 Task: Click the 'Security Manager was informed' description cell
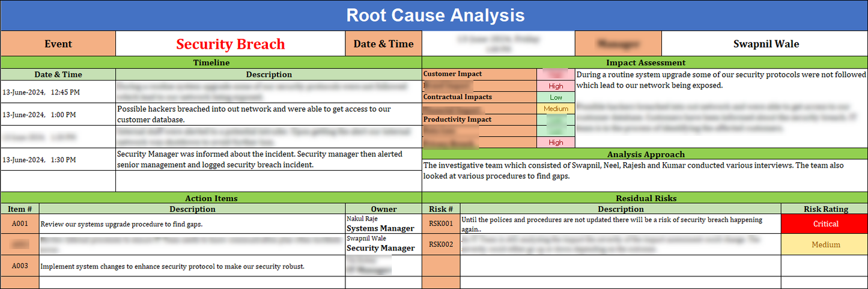tap(268, 159)
